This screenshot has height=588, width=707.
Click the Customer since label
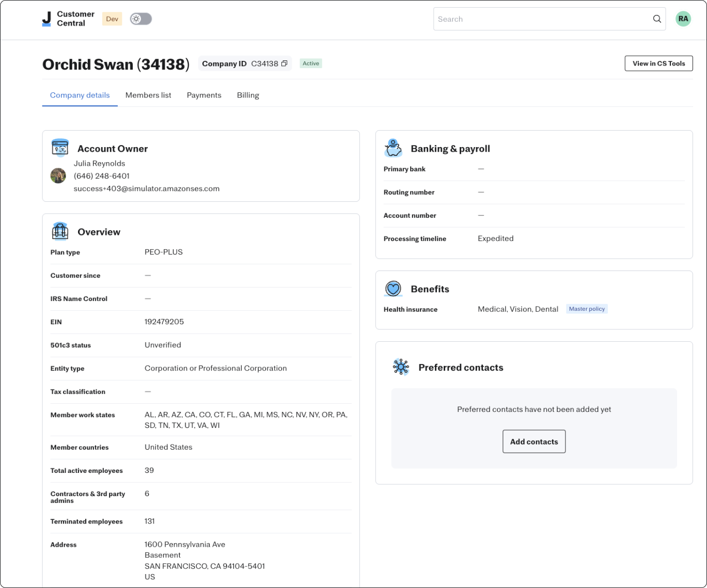pyautogui.click(x=75, y=275)
